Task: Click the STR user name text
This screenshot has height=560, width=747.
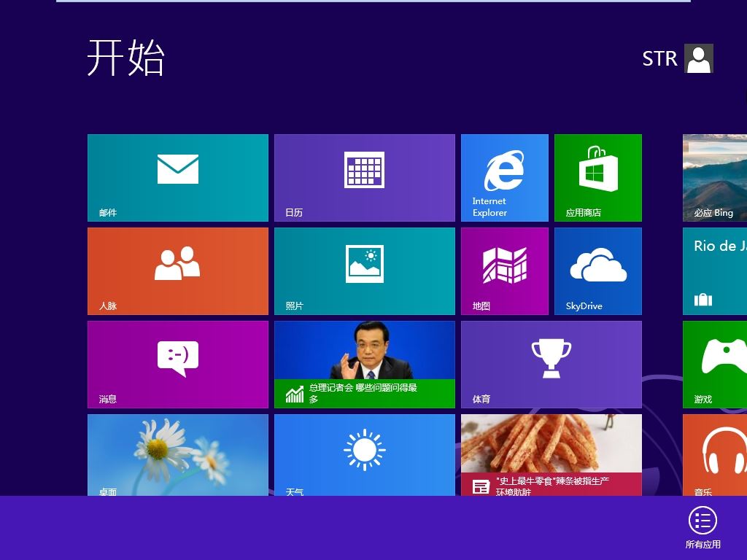Action: click(659, 58)
